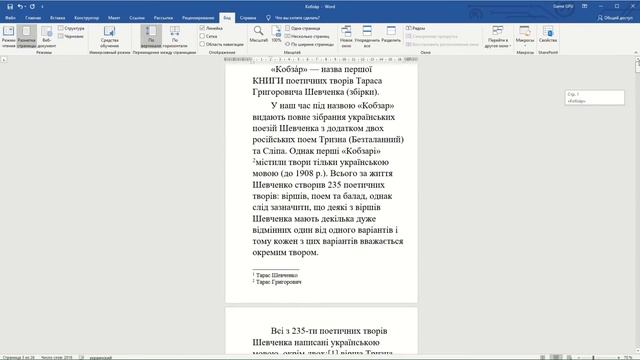Click the Save icon in quick access toolbar
This screenshot has width=640, height=360.
pos(10,7)
